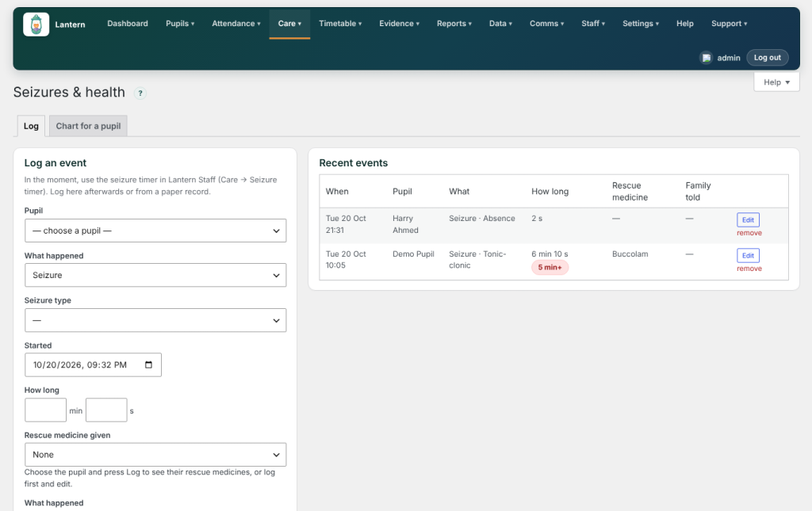Click the admin avatar icon
The height and width of the screenshot is (511, 812).
pos(706,58)
